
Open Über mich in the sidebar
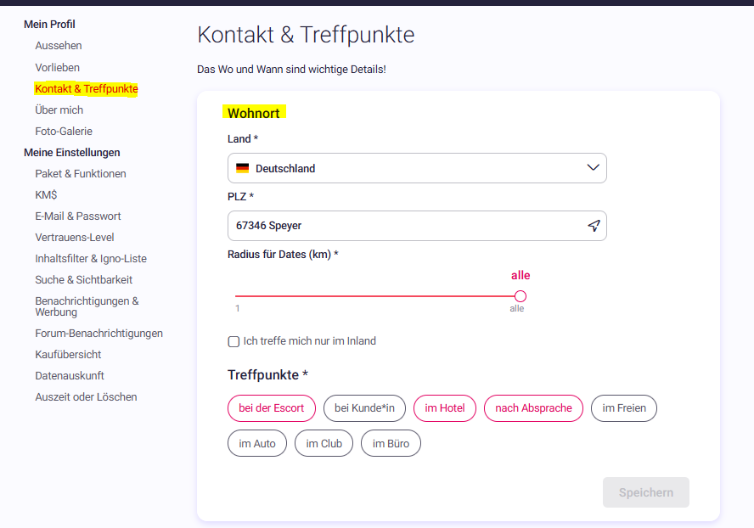tap(59, 110)
